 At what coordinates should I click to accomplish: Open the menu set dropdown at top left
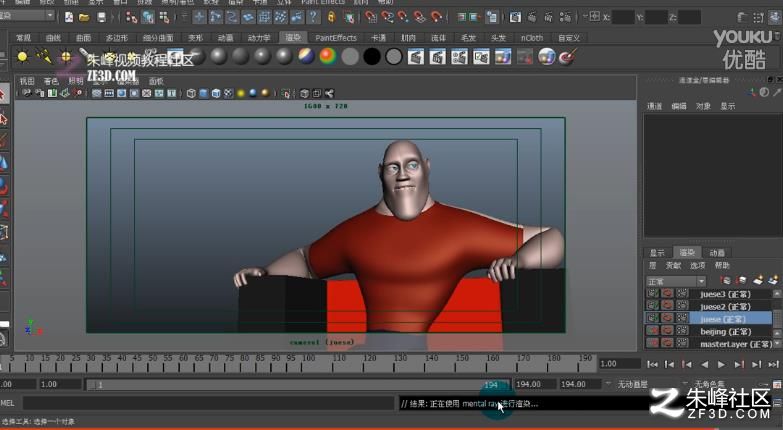(x=27, y=16)
